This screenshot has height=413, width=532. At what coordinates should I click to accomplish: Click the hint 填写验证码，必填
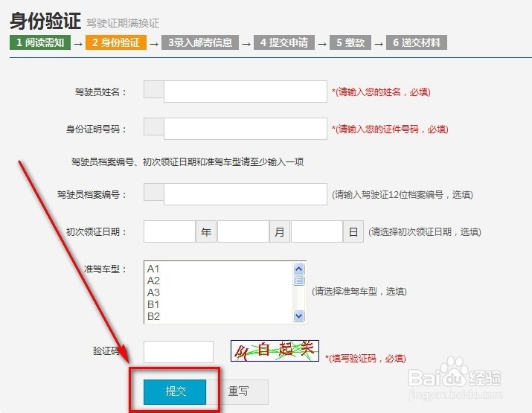point(366,359)
